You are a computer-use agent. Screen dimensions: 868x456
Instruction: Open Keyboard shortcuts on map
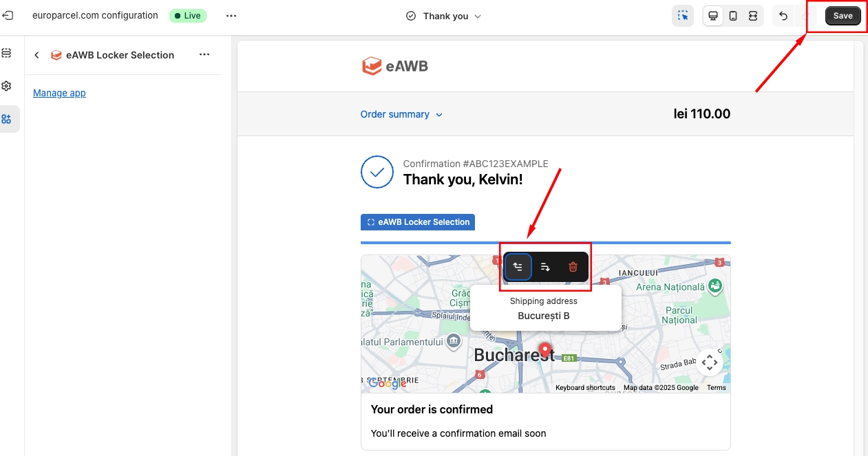[585, 388]
